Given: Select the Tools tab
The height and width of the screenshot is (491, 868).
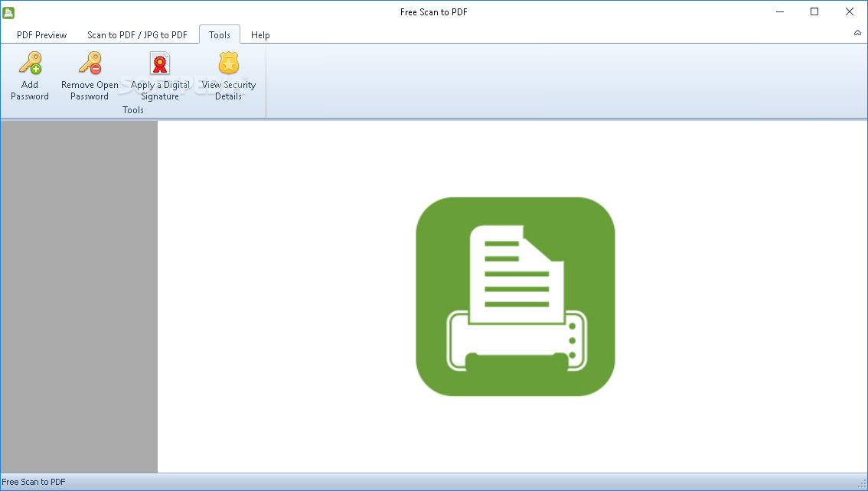Looking at the screenshot, I should tap(219, 35).
